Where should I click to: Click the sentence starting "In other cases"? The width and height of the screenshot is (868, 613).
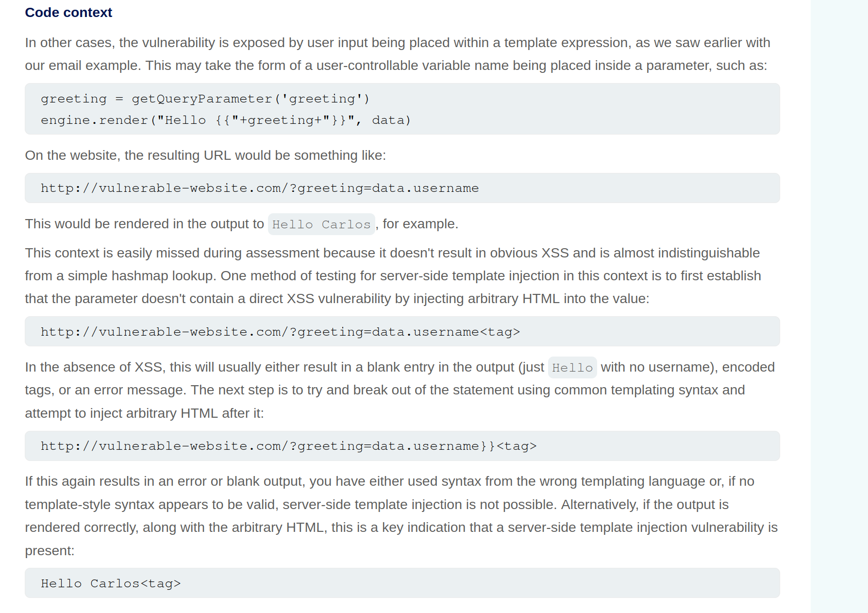pos(397,43)
